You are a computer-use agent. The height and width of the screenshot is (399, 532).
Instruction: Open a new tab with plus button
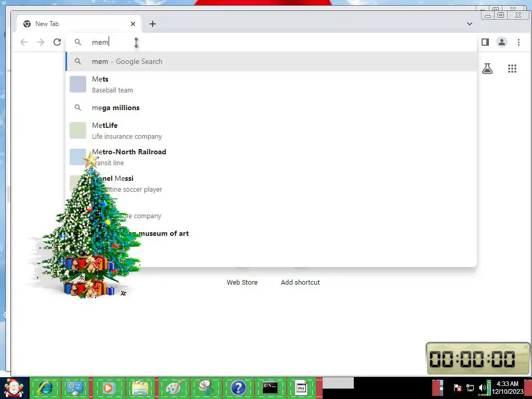(153, 24)
